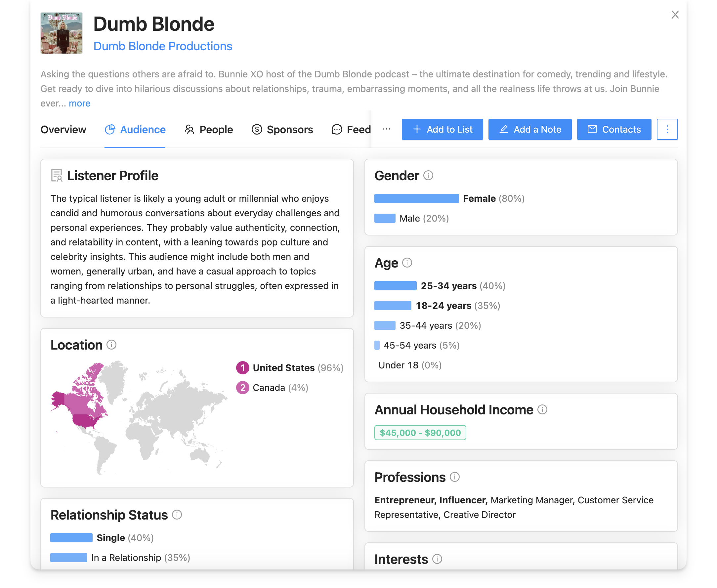Click the Add to List button
This screenshot has height=588, width=717.
point(442,129)
